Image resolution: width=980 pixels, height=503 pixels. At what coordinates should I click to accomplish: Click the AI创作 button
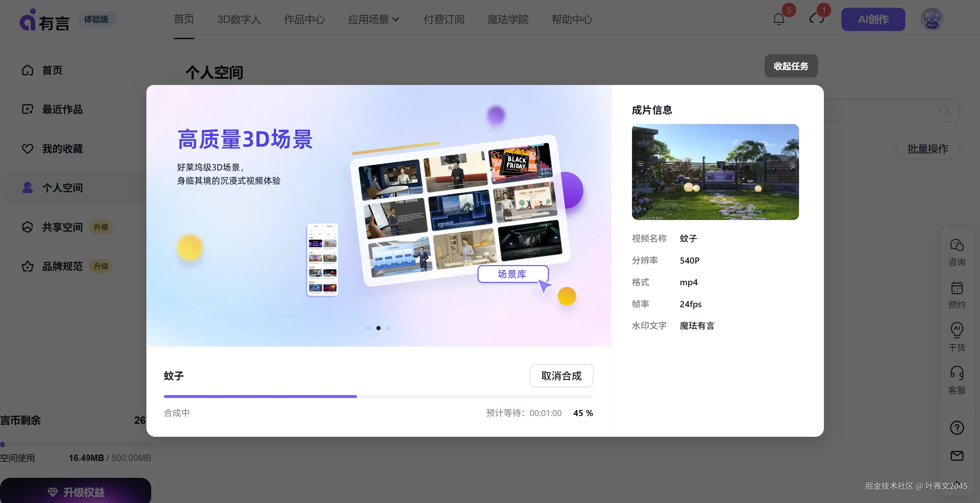pos(873,19)
